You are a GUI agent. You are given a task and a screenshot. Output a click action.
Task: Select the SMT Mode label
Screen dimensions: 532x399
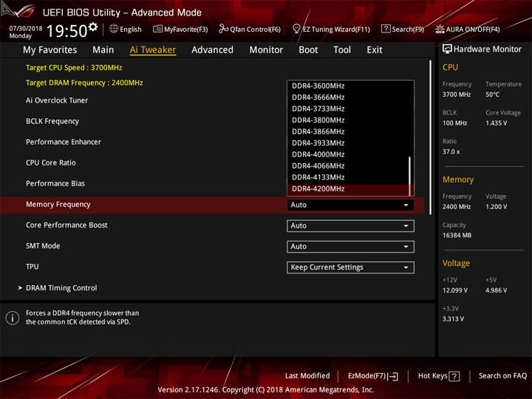coord(43,245)
